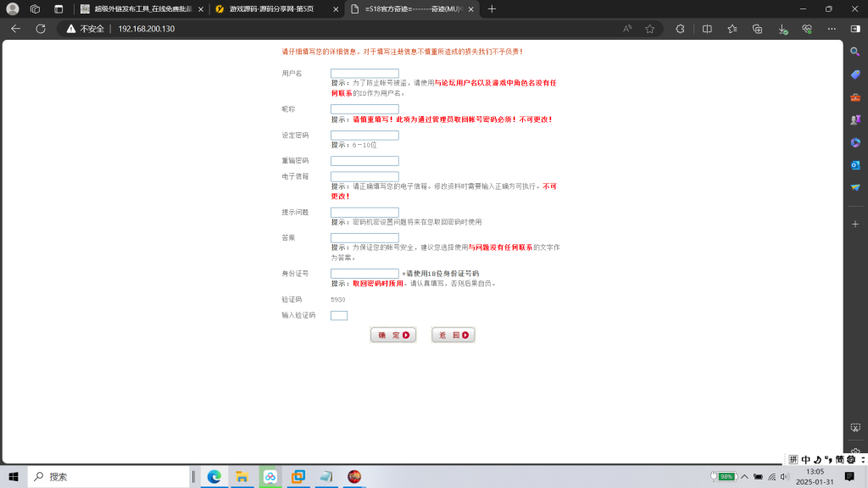Screen dimensions: 868x488
Task: Open the Settings and more menu
Action: click(830, 28)
